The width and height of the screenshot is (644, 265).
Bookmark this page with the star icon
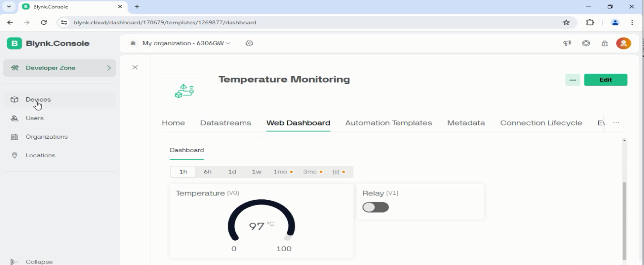pos(566,22)
